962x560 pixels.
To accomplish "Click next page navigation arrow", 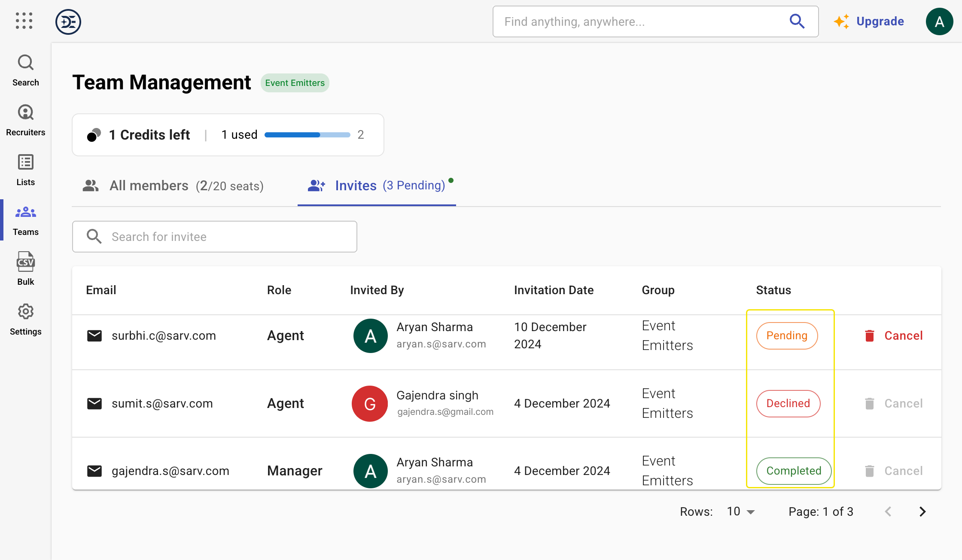I will tap(922, 512).
